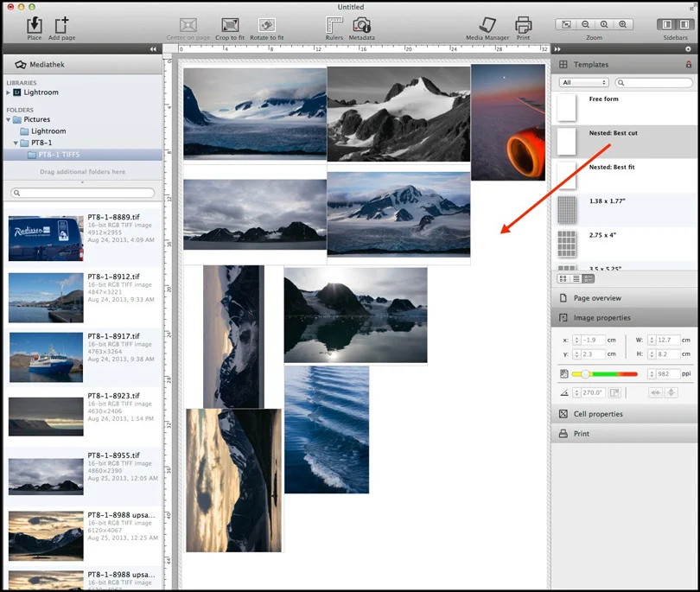Click the Lightroom library icon
The height and width of the screenshot is (592, 700).
(x=17, y=92)
